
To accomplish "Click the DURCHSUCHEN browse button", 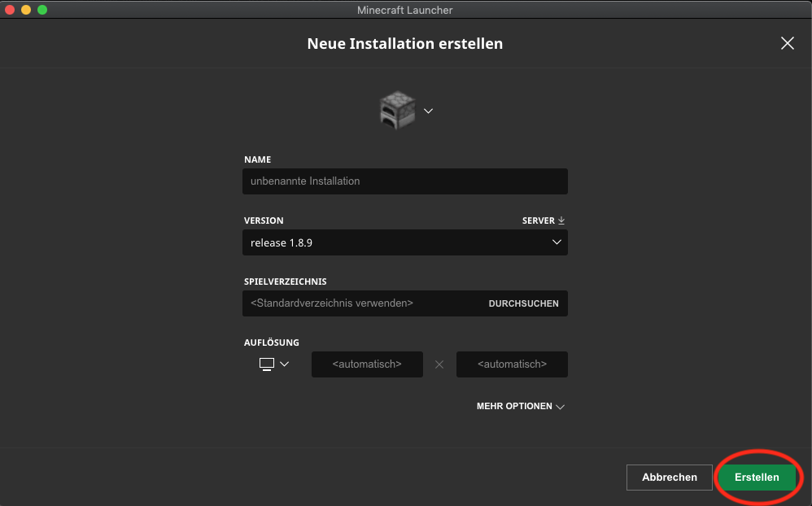I will click(x=523, y=303).
